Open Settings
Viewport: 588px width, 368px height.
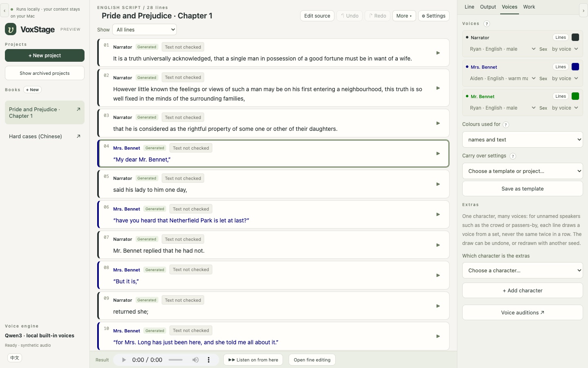(x=434, y=16)
